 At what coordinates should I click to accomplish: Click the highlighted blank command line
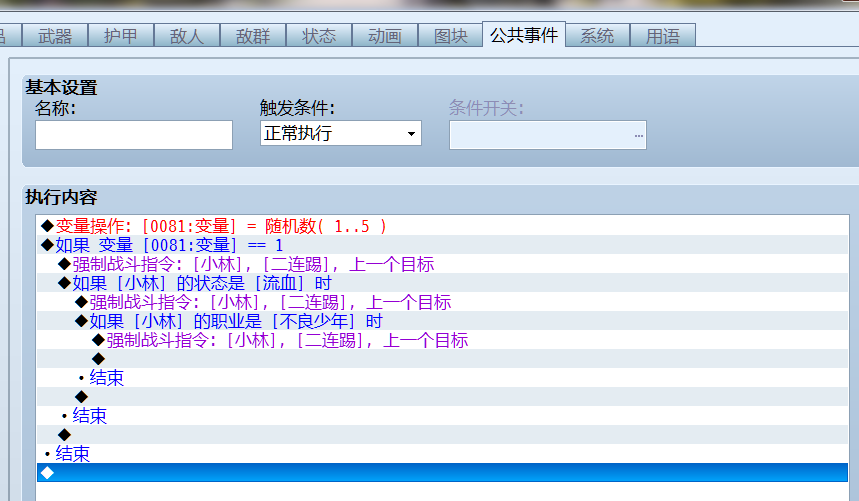click(x=442, y=473)
